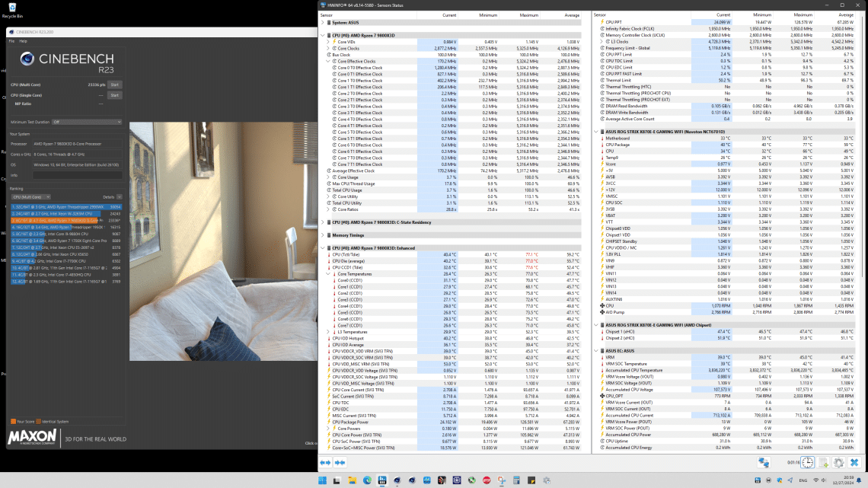The image size is (868, 488).
Task: Select the Threadripper 2990WX ranking row
Action: 66,207
